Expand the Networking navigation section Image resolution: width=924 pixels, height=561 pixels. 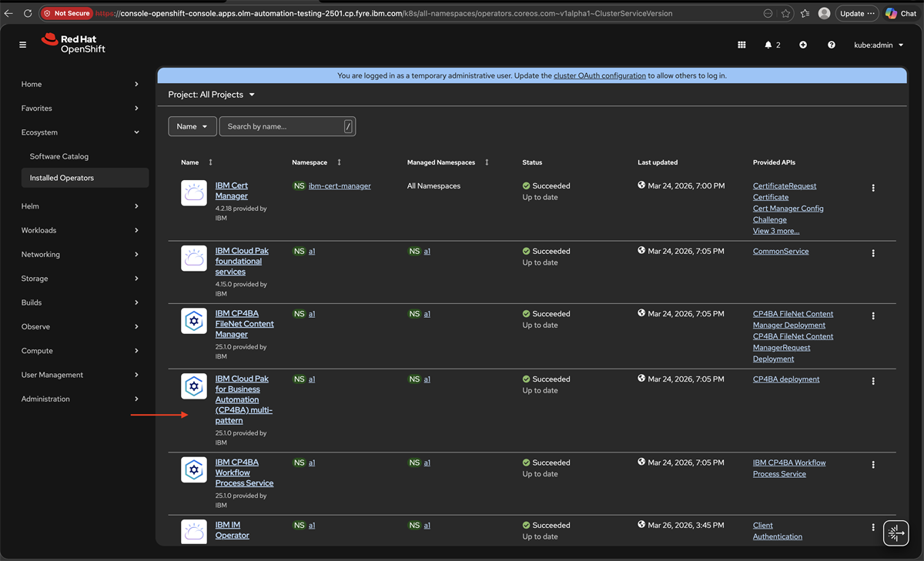point(80,254)
